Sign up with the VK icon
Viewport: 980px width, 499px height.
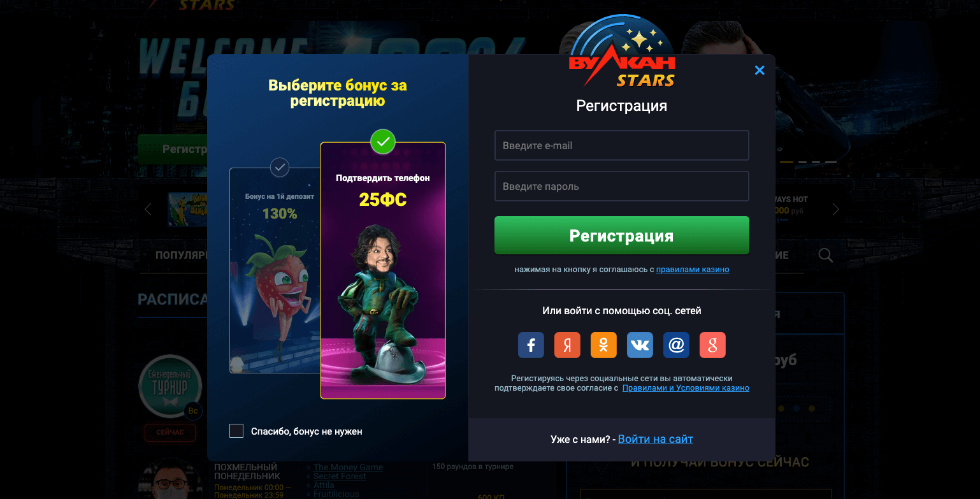coord(640,345)
